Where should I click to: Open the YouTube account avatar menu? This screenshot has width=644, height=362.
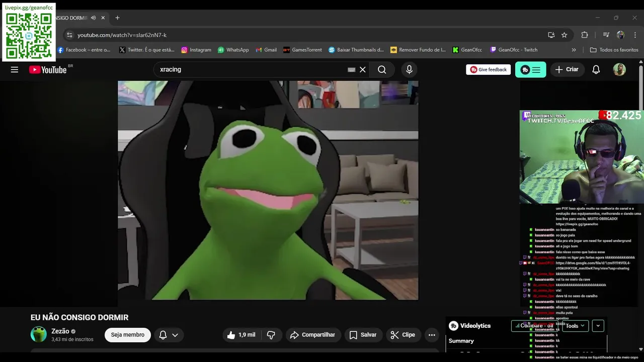[619, 69]
